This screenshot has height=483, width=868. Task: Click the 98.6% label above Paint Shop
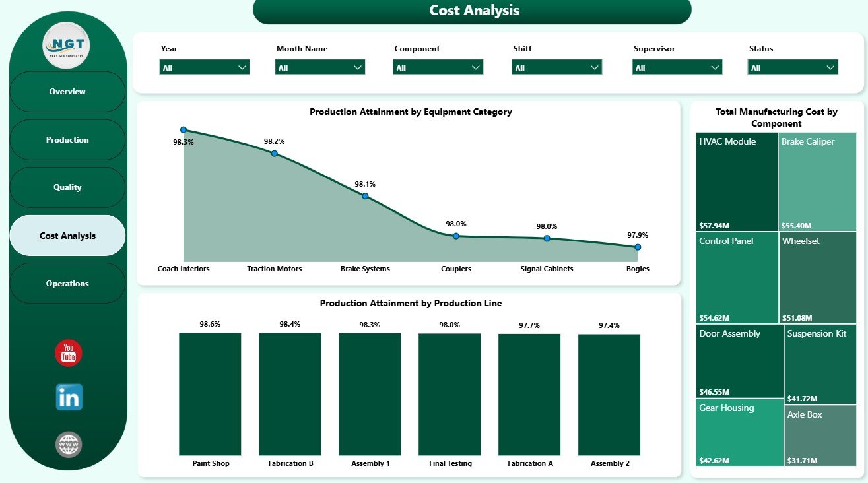(210, 324)
